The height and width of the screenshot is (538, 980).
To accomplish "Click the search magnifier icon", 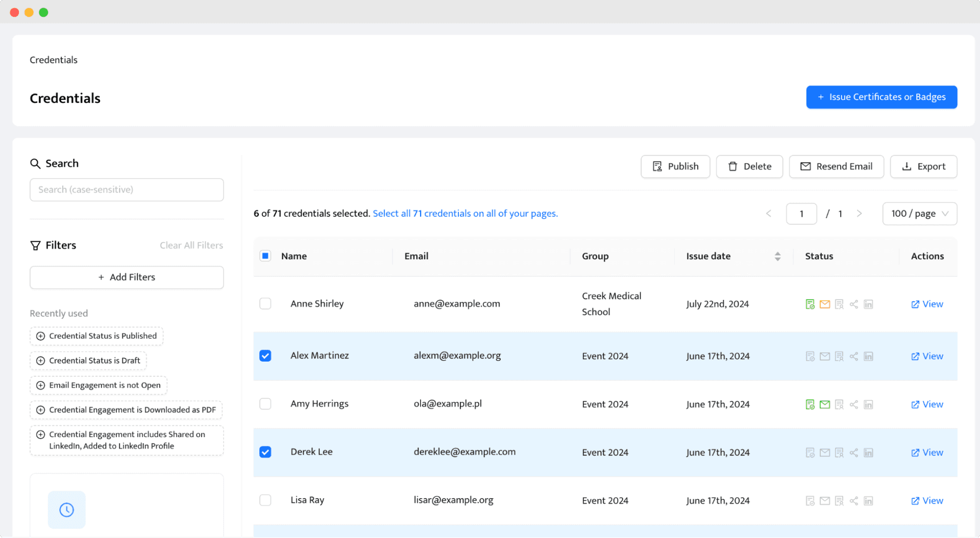I will pos(35,164).
